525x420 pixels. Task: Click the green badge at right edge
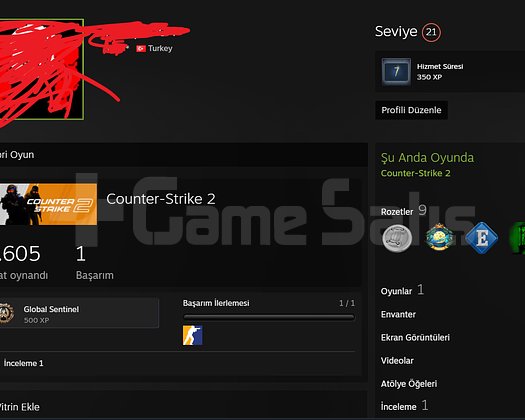(517, 238)
